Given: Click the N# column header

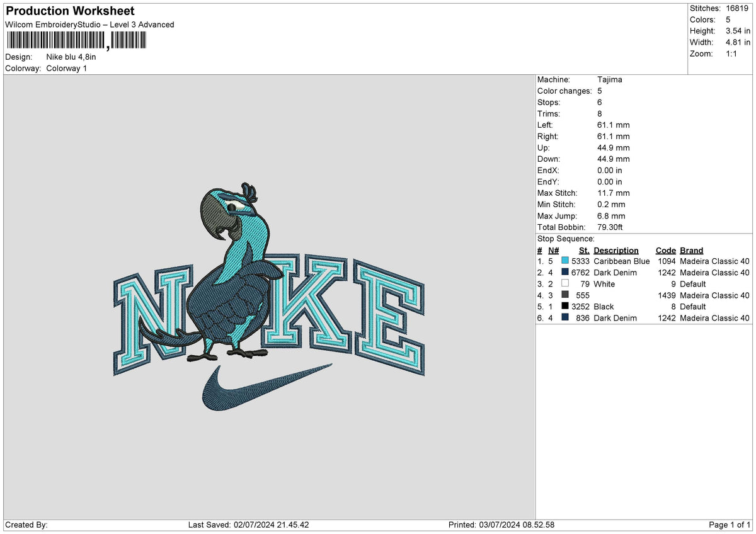Looking at the screenshot, I should coord(553,250).
